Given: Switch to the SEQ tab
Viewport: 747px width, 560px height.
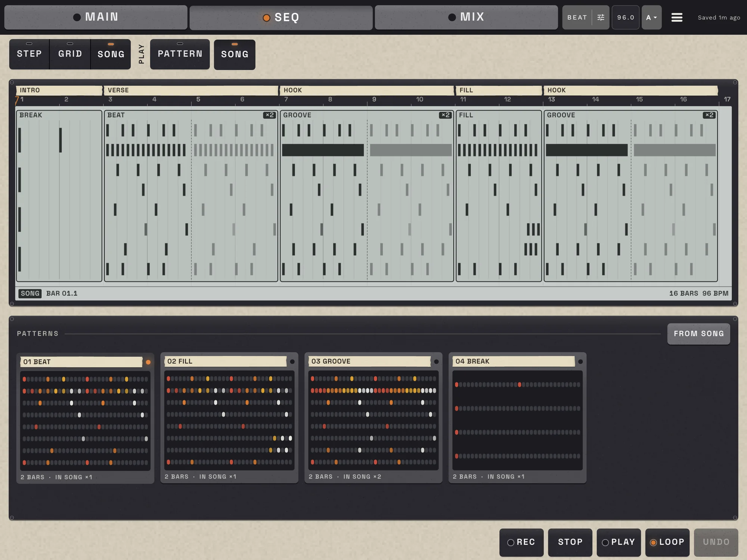Looking at the screenshot, I should (x=281, y=18).
